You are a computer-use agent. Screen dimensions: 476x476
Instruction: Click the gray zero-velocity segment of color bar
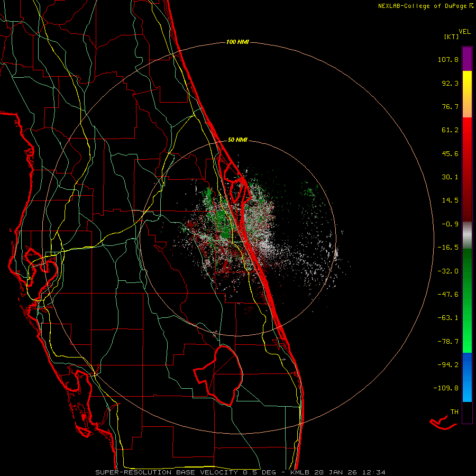coord(467,235)
